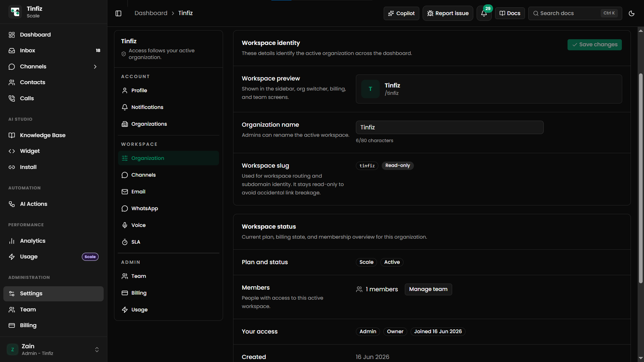The width and height of the screenshot is (644, 362).
Task: Click the Billing card icon in the Admin section
Action: [x=125, y=293]
